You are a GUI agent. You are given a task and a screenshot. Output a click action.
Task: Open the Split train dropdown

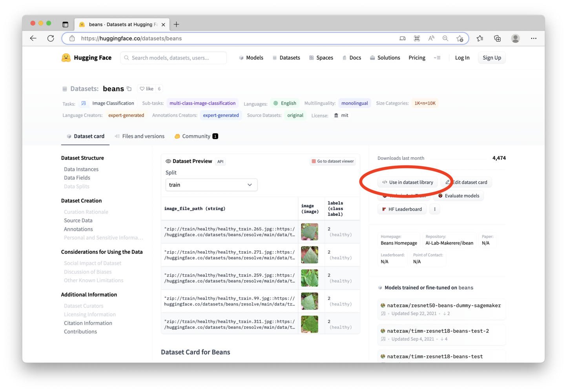pos(211,185)
